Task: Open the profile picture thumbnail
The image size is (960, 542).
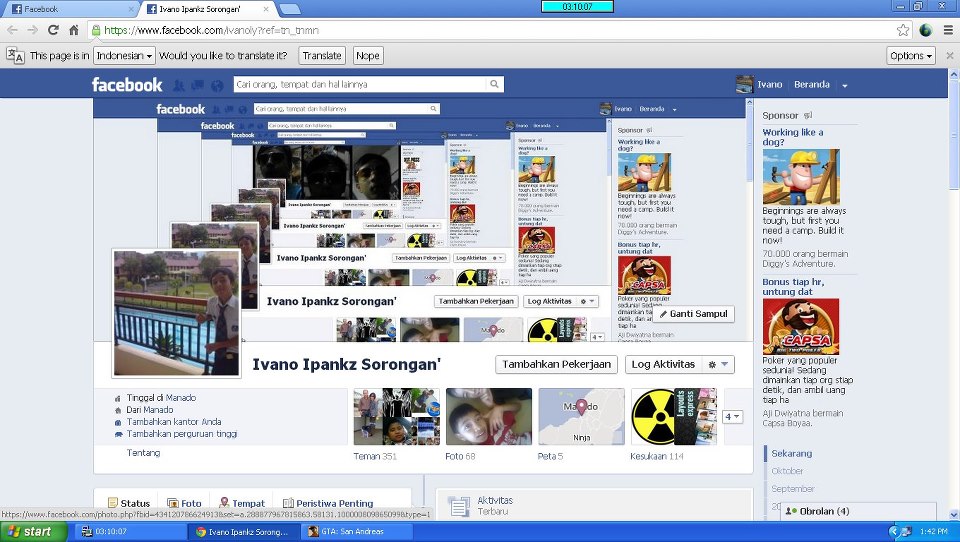Action: tap(176, 312)
